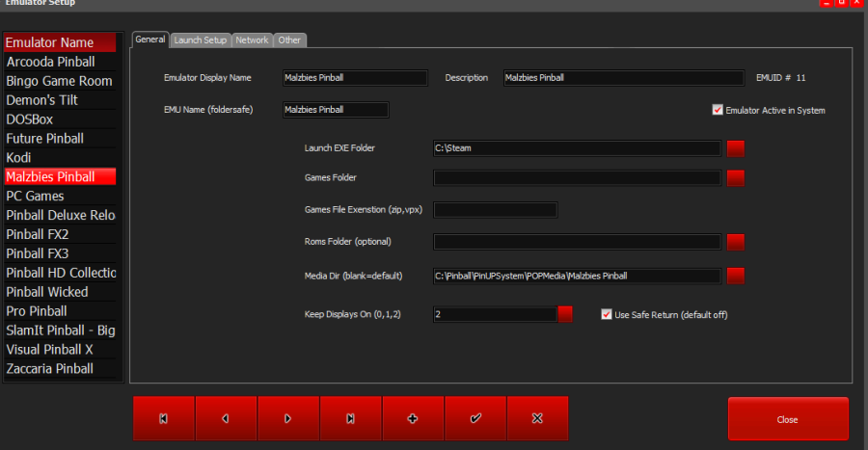Image resolution: width=868 pixels, height=450 pixels.
Task: Open the Network tab
Action: 252,40
